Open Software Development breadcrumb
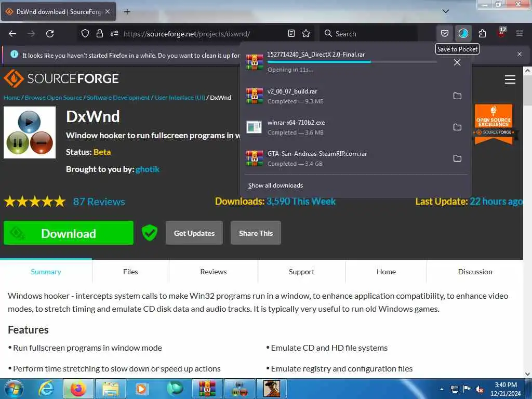Screen dimensions: 532x399 pyautogui.click(x=118, y=97)
